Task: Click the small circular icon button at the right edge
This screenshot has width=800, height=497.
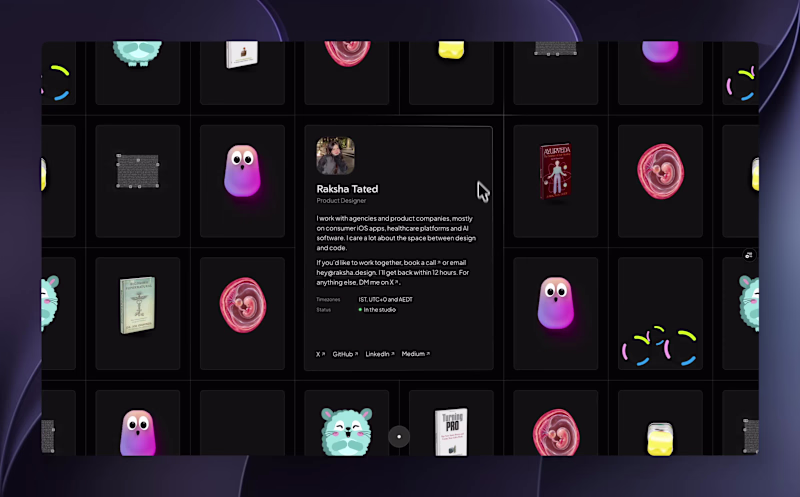Action: click(x=748, y=255)
